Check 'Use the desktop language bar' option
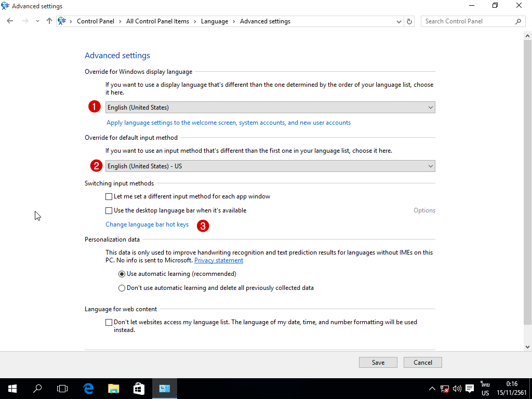The width and height of the screenshot is (532, 399). click(x=109, y=211)
